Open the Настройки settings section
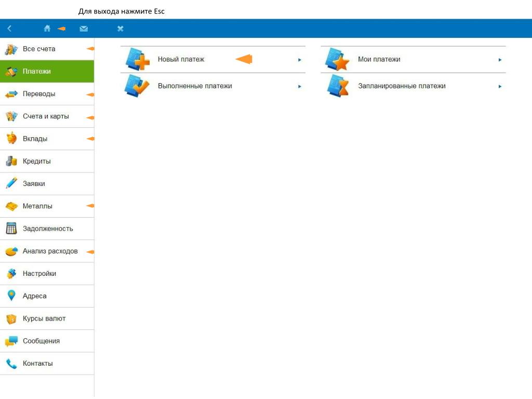 (47, 273)
